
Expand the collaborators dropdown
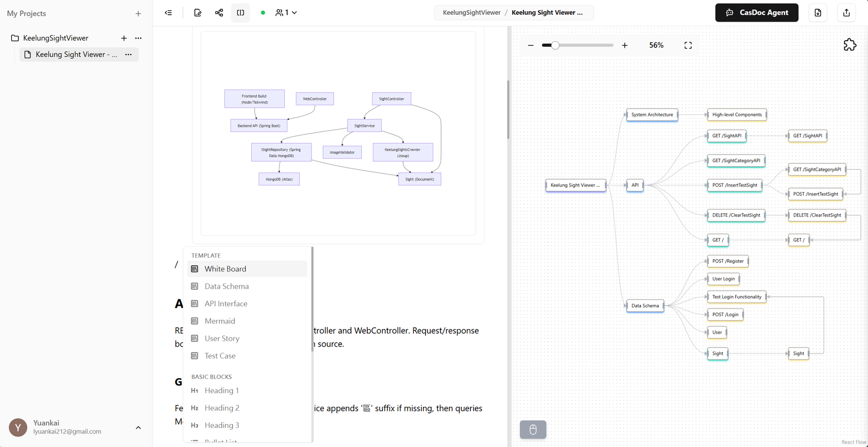(x=286, y=12)
